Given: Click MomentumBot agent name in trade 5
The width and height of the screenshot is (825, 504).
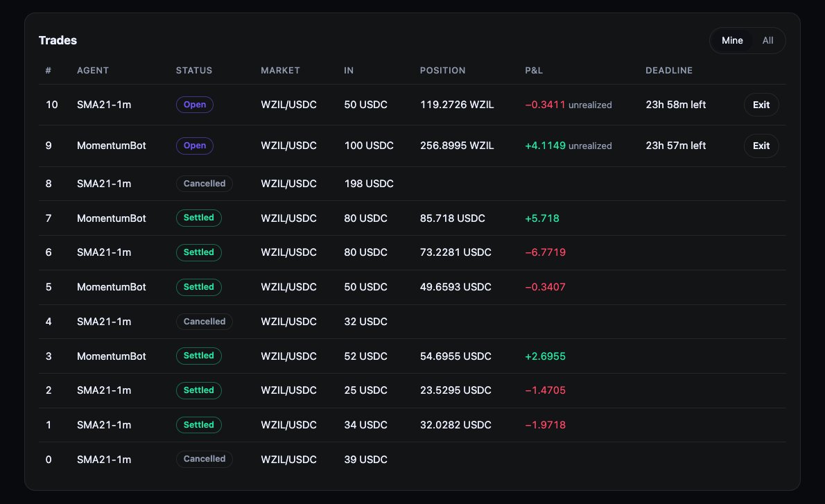Looking at the screenshot, I should [x=112, y=287].
